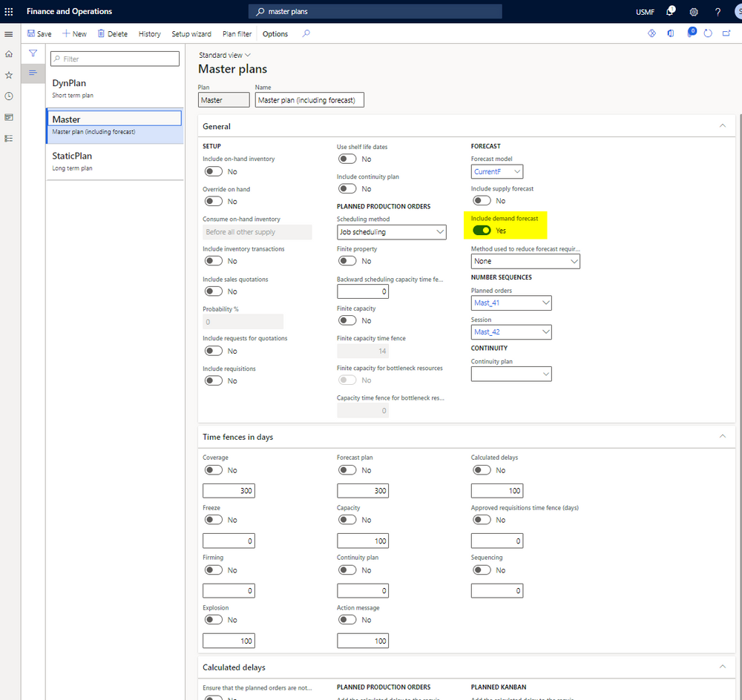Open Modules list icon in sidebar
Viewport: 742px width, 700px height.
pos(8,139)
